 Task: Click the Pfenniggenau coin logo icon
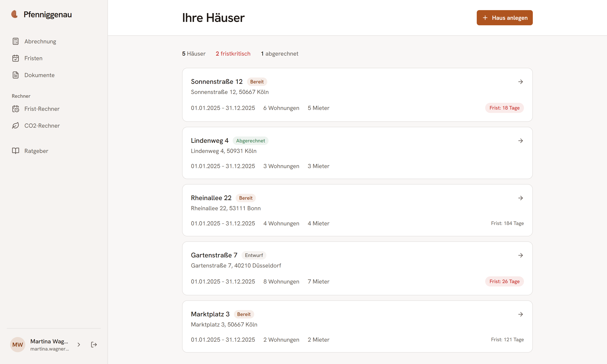15,14
